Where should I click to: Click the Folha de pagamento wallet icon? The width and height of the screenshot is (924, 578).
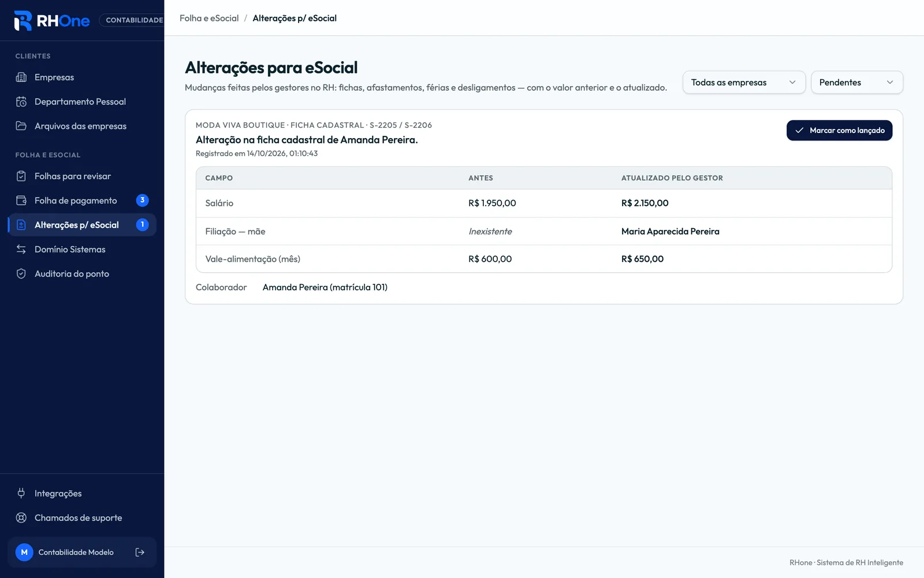tap(21, 201)
